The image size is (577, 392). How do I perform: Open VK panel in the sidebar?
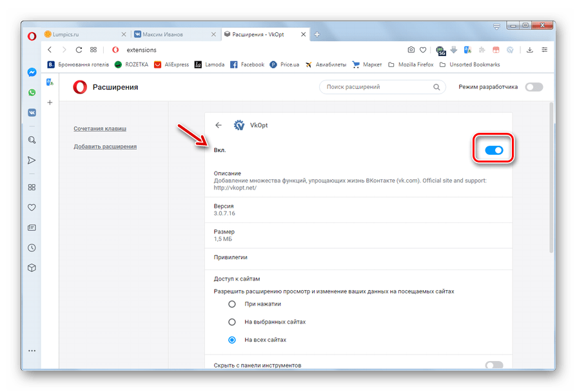[32, 112]
